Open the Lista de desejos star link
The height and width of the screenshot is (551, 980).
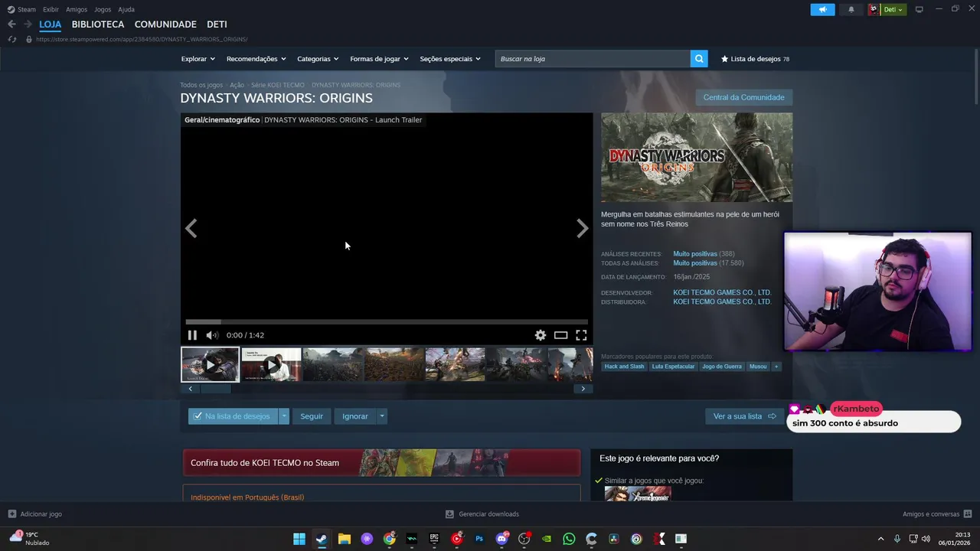755,59
